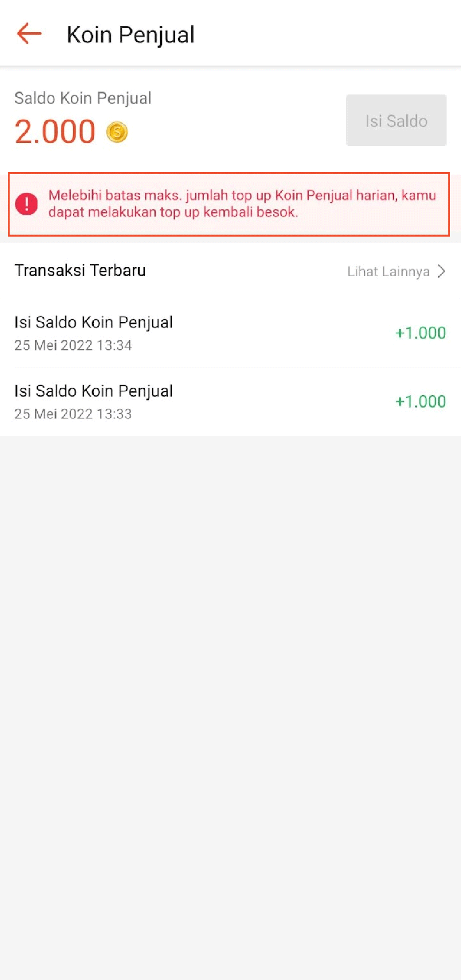Click the Koin Penjual page title

point(130,35)
